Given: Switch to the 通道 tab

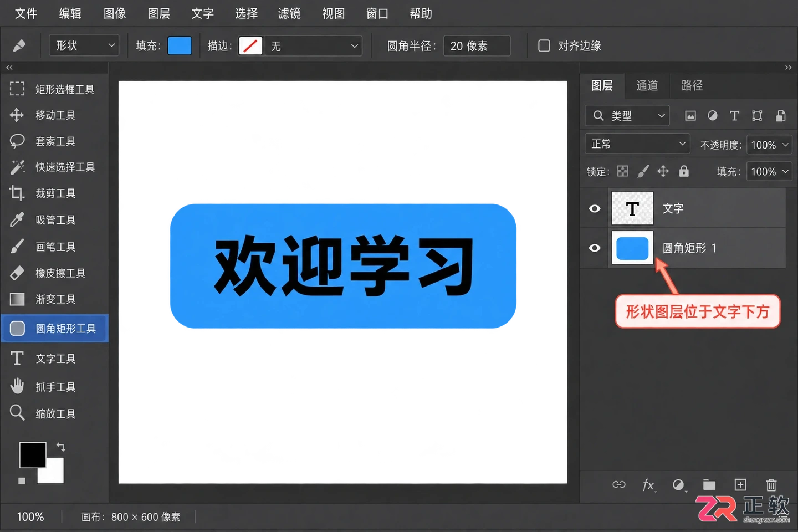Looking at the screenshot, I should [647, 85].
